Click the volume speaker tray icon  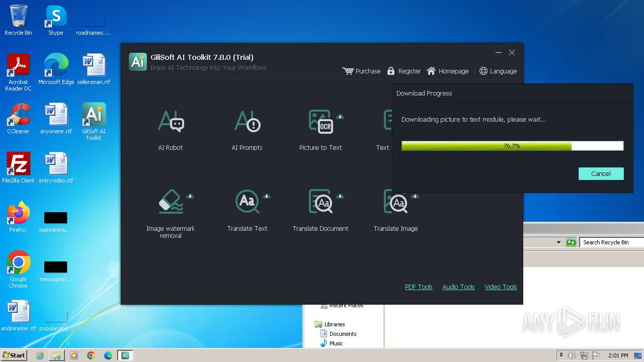coord(572,355)
